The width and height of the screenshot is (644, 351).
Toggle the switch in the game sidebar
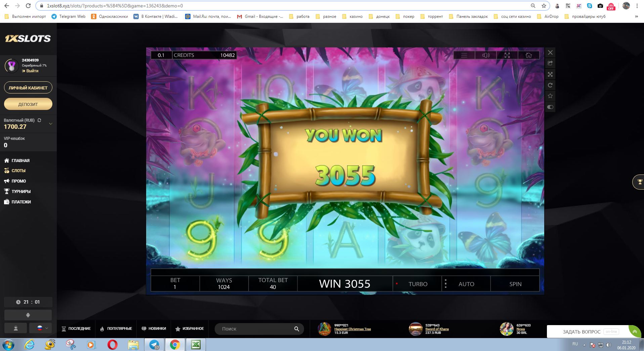tap(550, 107)
